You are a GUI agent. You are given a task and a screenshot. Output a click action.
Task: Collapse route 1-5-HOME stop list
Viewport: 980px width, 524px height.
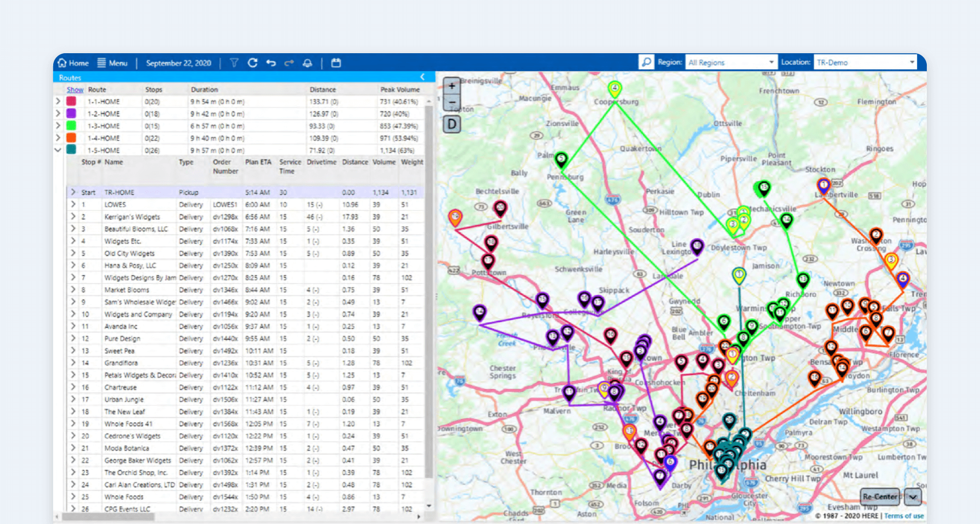coord(57,150)
